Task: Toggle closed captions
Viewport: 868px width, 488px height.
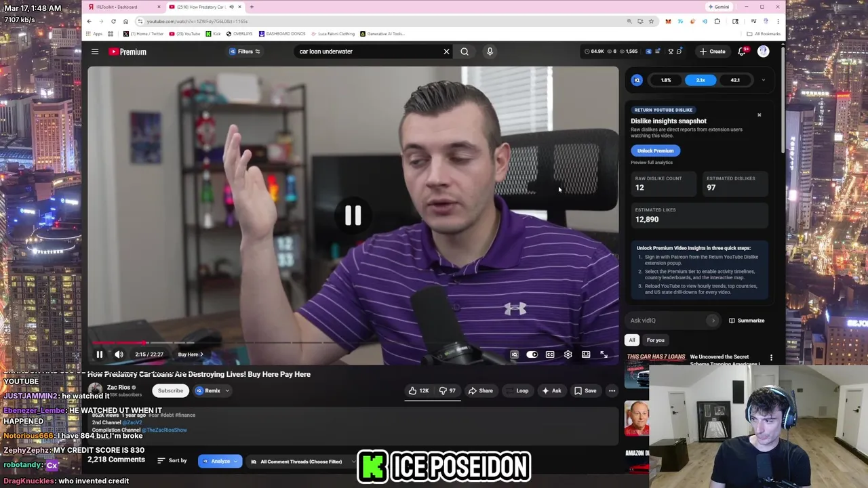Action: coord(550,354)
